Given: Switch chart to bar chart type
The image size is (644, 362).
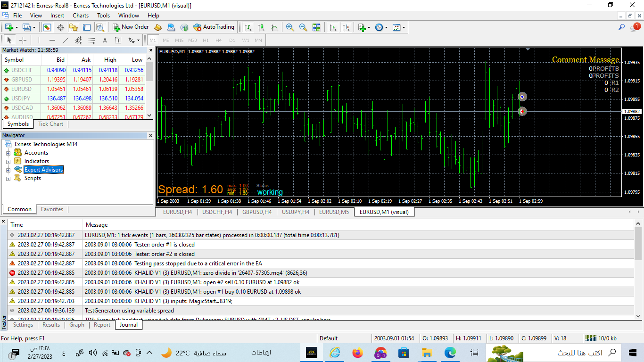Looking at the screenshot, I should coord(248,27).
